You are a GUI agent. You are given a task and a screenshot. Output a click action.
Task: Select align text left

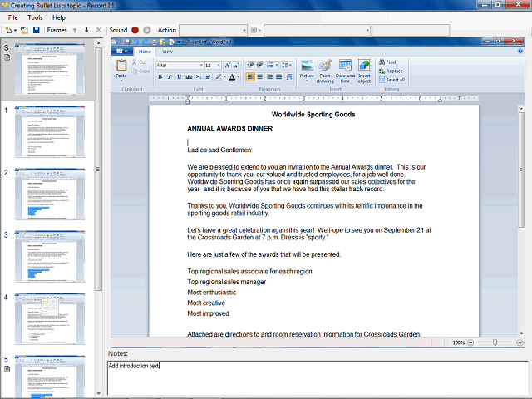click(x=250, y=77)
